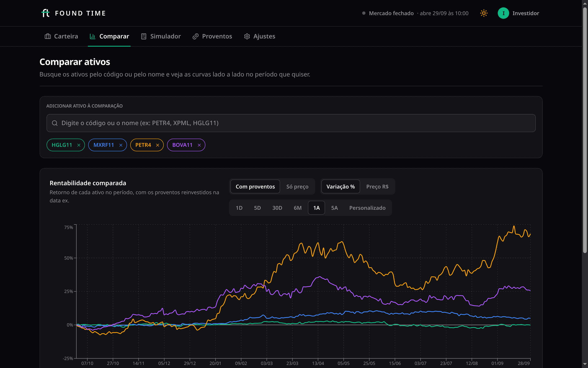588x368 pixels.
Task: Click the search magnifier icon
Action: click(x=55, y=123)
